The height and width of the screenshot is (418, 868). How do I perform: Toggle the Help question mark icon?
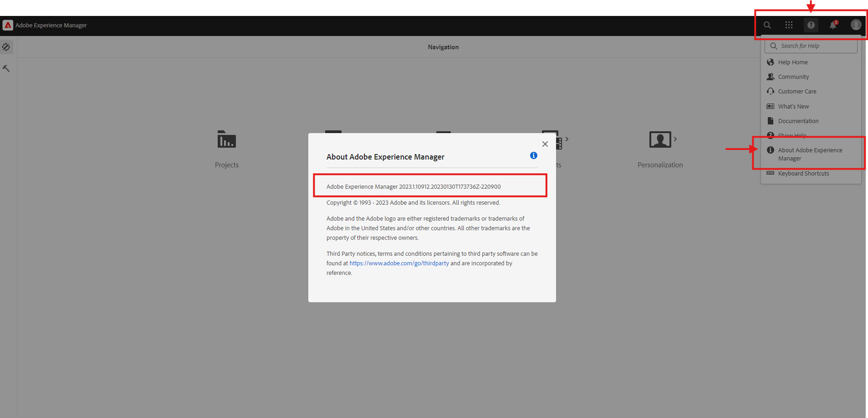[x=811, y=25]
